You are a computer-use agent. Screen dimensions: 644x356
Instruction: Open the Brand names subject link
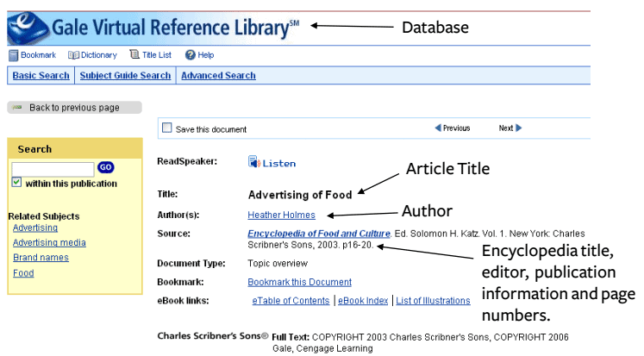pyautogui.click(x=41, y=258)
